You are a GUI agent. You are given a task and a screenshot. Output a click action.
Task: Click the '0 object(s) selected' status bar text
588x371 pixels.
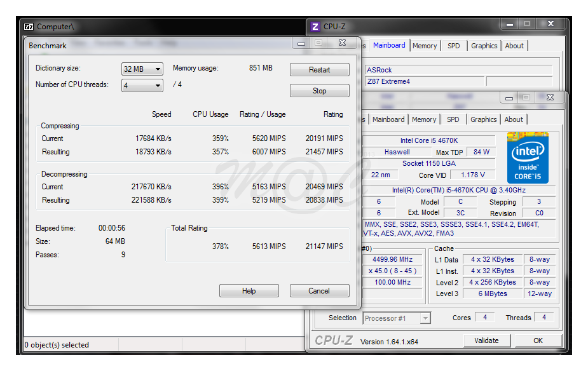coord(57,345)
